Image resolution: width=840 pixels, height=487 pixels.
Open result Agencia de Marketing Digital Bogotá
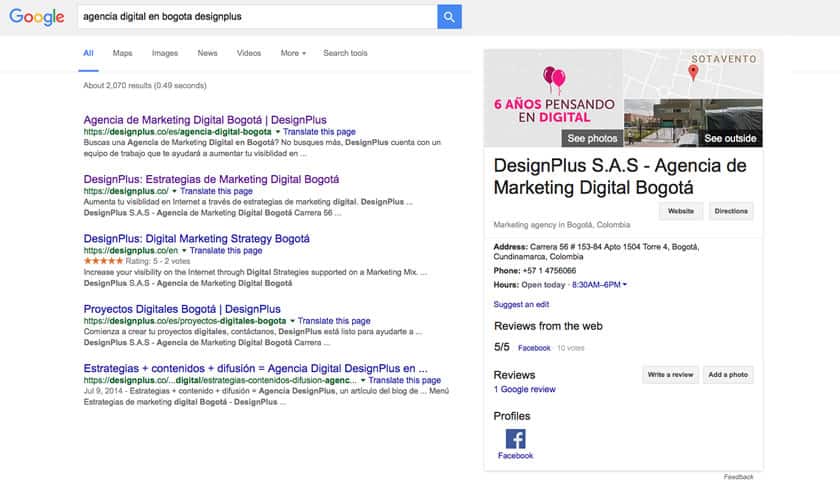205,120
